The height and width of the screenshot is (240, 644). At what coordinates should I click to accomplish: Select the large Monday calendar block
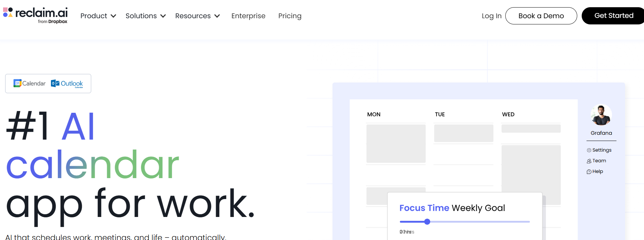[x=396, y=143]
